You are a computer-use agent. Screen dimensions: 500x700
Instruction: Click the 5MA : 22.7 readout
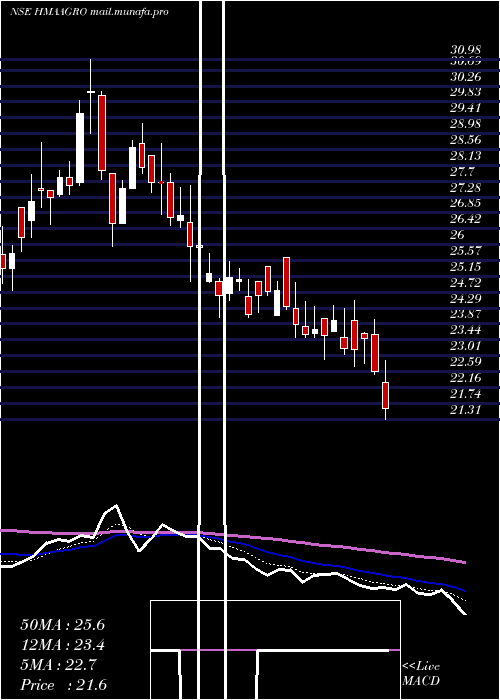58,665
